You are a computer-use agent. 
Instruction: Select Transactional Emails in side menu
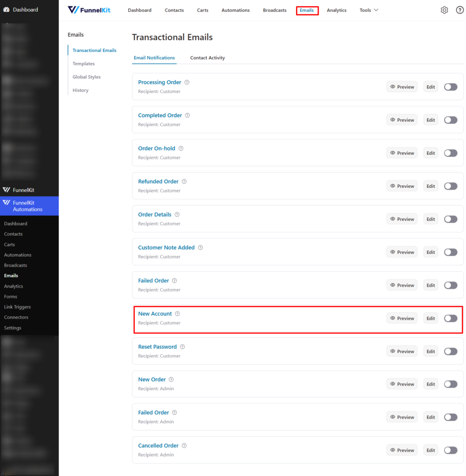(x=94, y=50)
